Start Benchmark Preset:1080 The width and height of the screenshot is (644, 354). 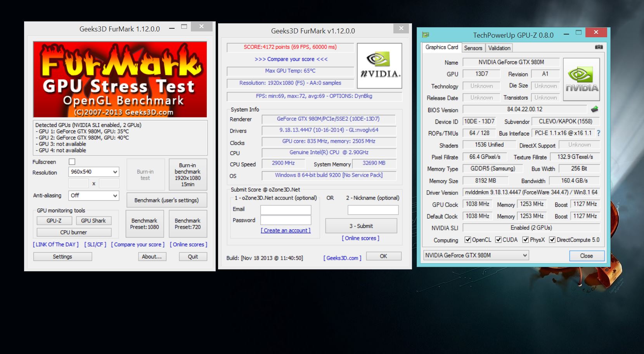(144, 224)
